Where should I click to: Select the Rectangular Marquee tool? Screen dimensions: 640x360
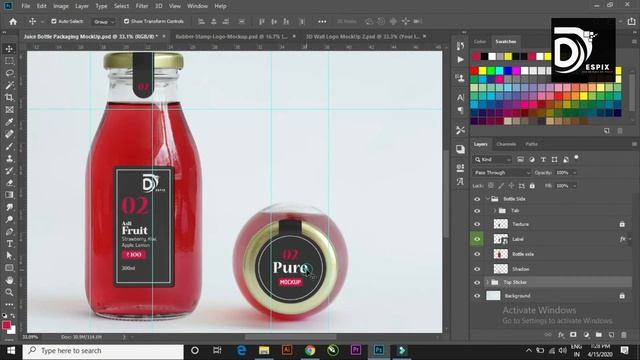pos(9,61)
